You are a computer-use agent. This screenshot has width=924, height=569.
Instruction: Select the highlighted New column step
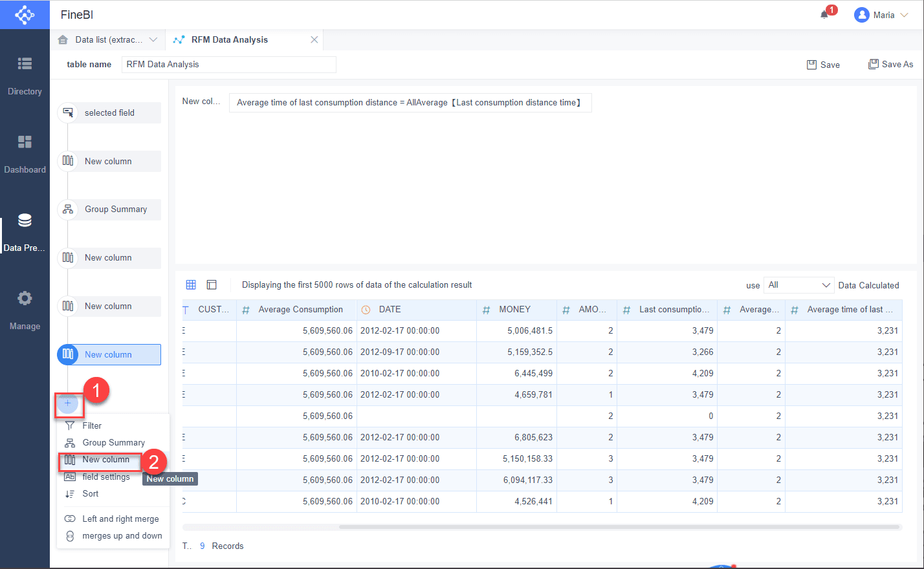point(109,354)
